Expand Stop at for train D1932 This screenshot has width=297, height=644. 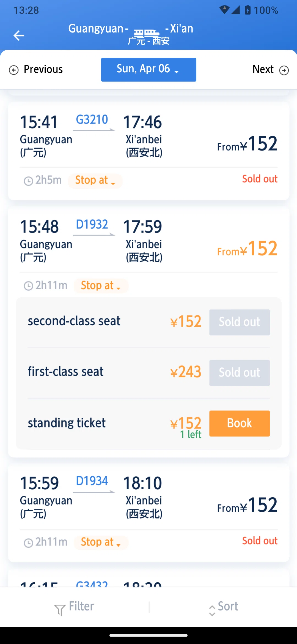pos(101,286)
